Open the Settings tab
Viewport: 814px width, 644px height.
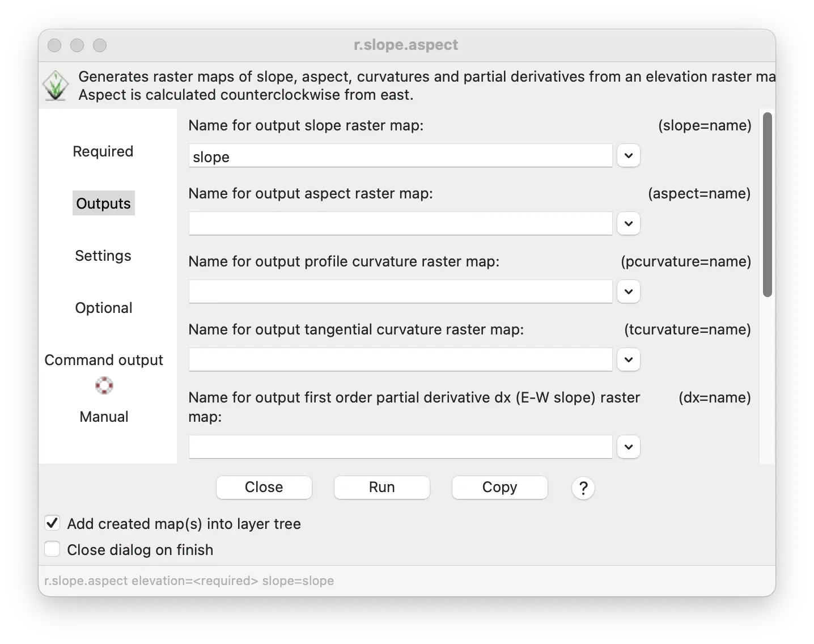click(x=103, y=256)
